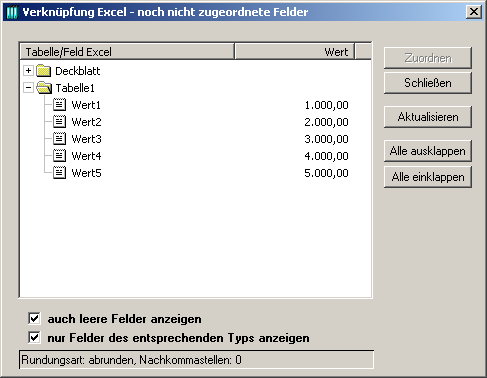Click the value 3.000,00

[x=326, y=139]
